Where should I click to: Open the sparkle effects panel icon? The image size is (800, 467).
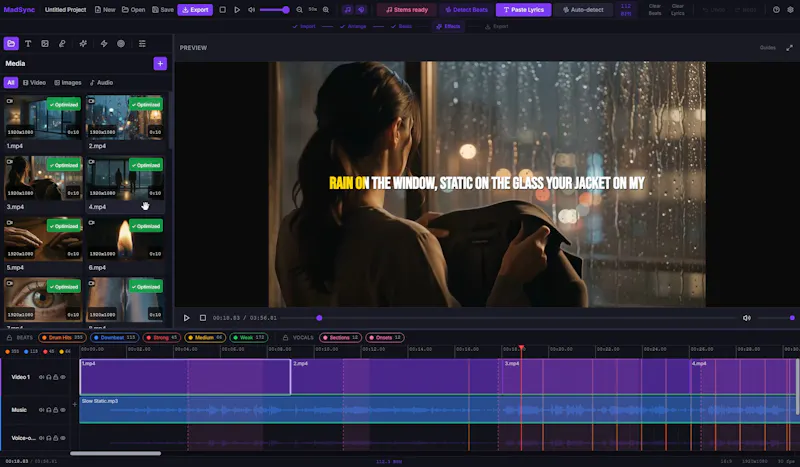[x=83, y=43]
